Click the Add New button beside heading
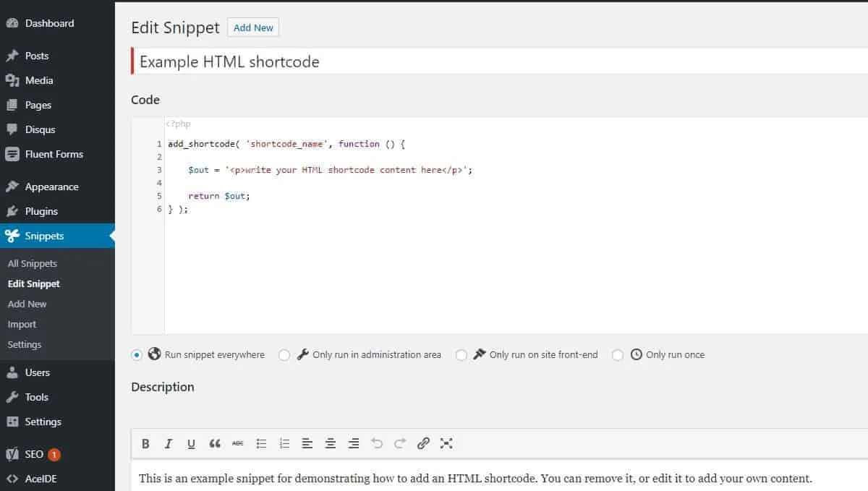This screenshot has height=491, width=868. pyautogui.click(x=253, y=27)
